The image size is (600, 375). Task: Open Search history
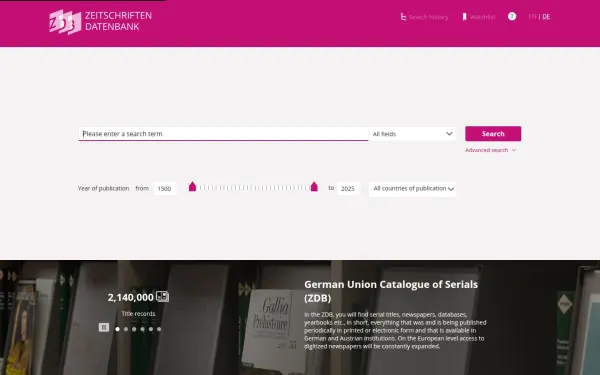424,17
